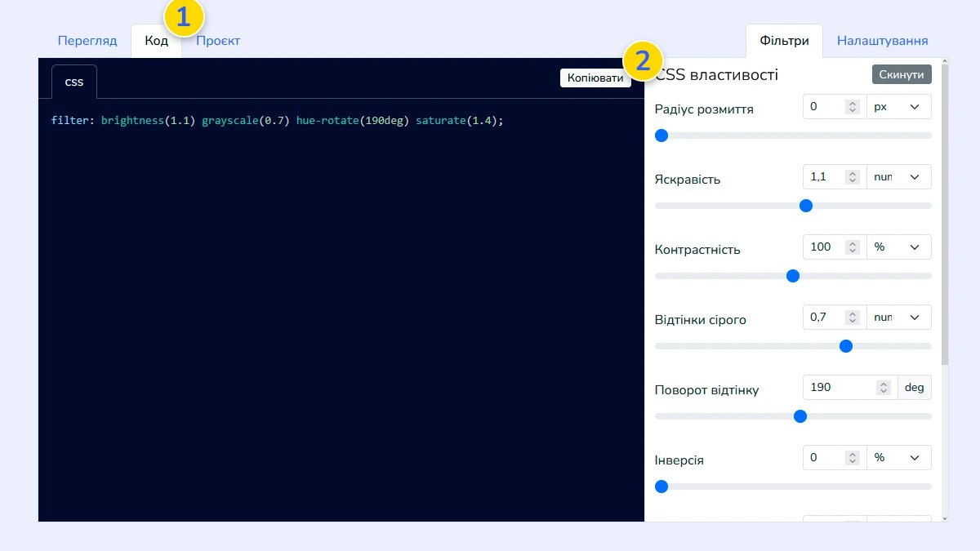
Task: Switch to the Перегляд tab
Action: click(87, 41)
